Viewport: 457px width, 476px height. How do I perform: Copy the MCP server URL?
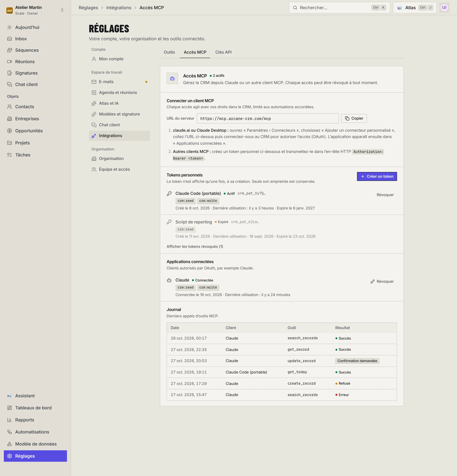(x=354, y=118)
